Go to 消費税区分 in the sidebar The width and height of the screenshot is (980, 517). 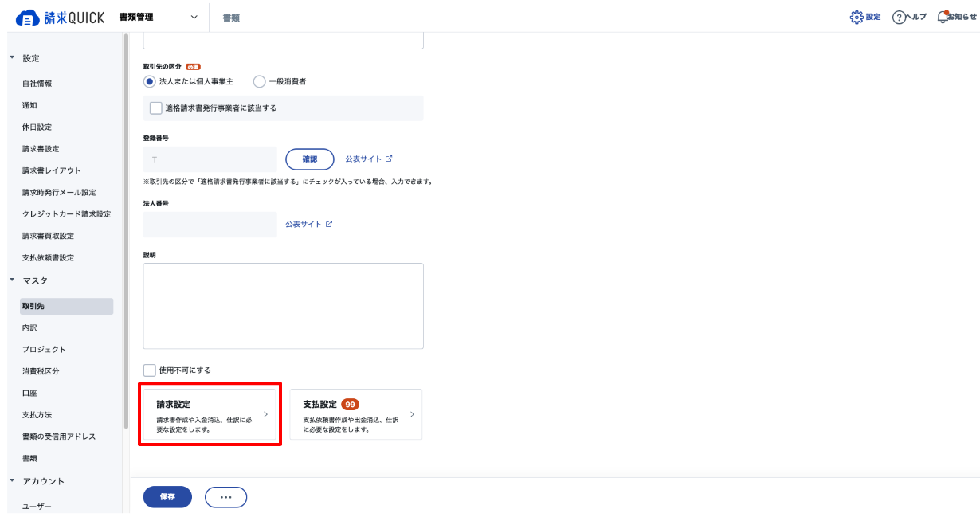(x=41, y=371)
